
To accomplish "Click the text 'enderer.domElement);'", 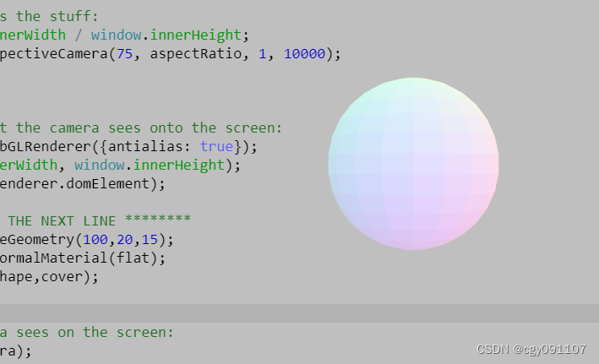I will coord(83,184).
